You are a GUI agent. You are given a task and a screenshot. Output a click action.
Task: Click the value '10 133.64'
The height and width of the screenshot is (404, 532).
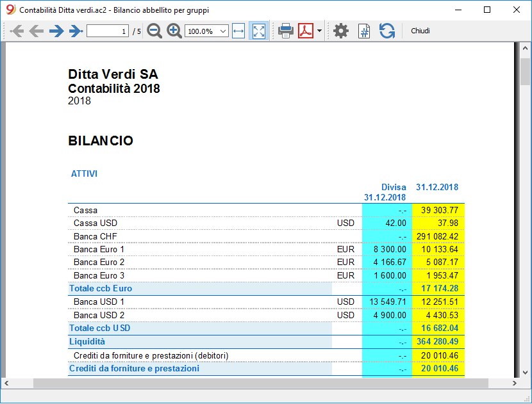(x=440, y=249)
